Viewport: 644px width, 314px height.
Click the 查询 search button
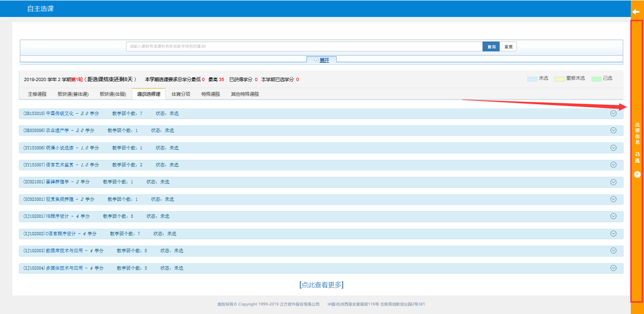491,47
